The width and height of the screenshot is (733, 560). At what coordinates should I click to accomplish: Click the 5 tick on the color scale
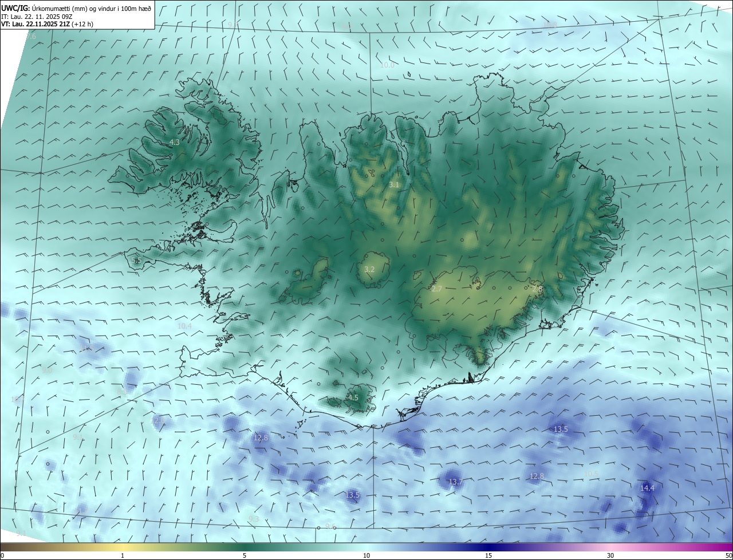(245, 555)
